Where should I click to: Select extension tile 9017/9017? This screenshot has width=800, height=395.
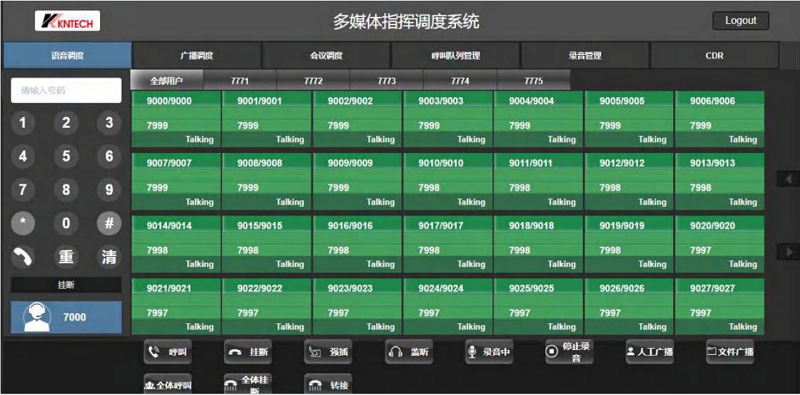(x=448, y=244)
